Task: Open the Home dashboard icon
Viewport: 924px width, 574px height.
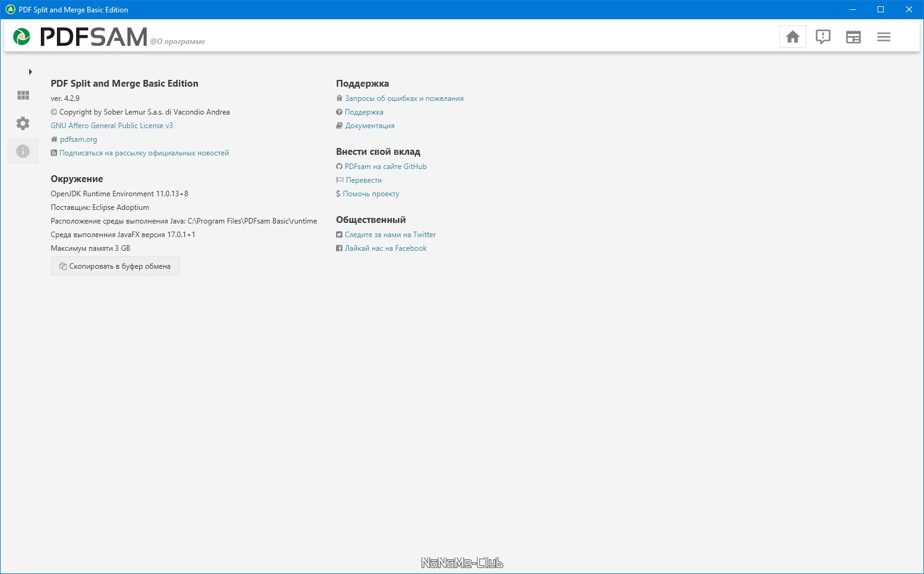Action: (792, 37)
